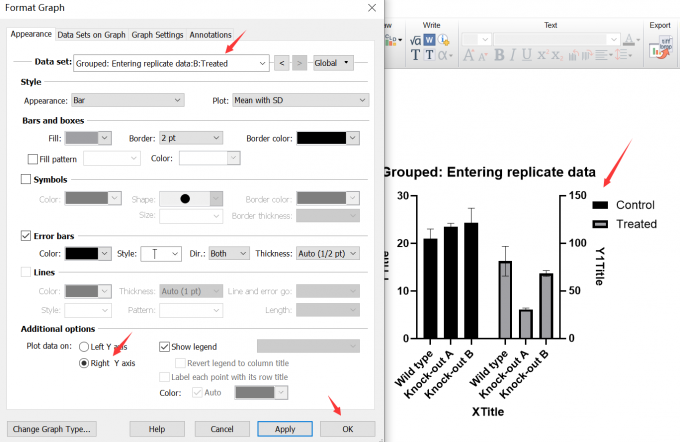The image size is (680, 442).
Task: Insert equation with the square-root icon
Action: [x=415, y=40]
